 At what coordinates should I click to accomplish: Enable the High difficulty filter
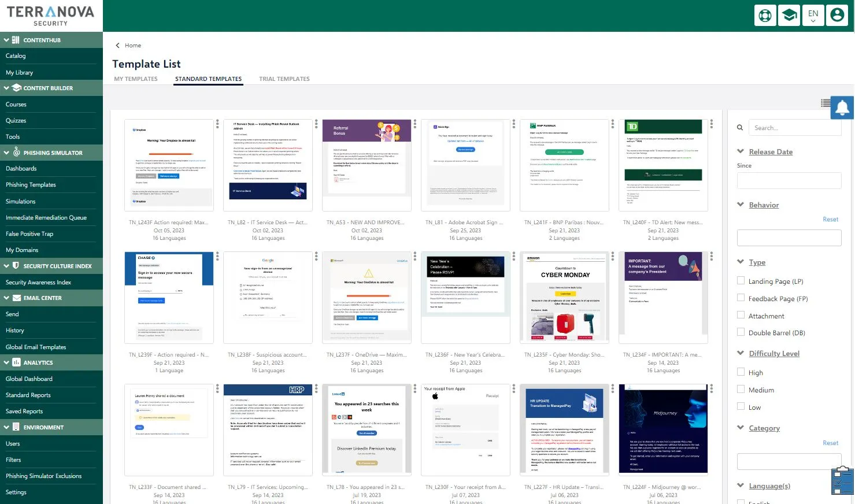pos(741,372)
